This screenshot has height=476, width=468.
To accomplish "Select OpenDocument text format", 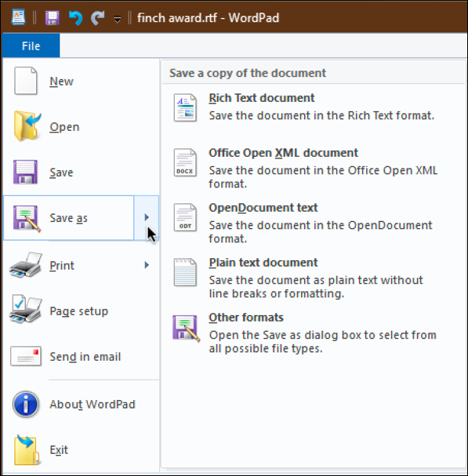I will tap(313, 223).
